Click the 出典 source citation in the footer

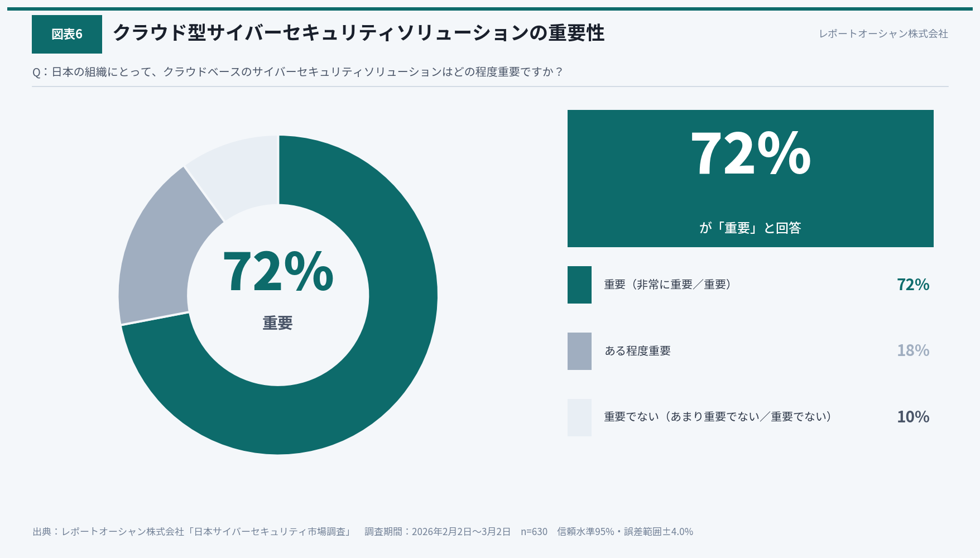(x=193, y=532)
